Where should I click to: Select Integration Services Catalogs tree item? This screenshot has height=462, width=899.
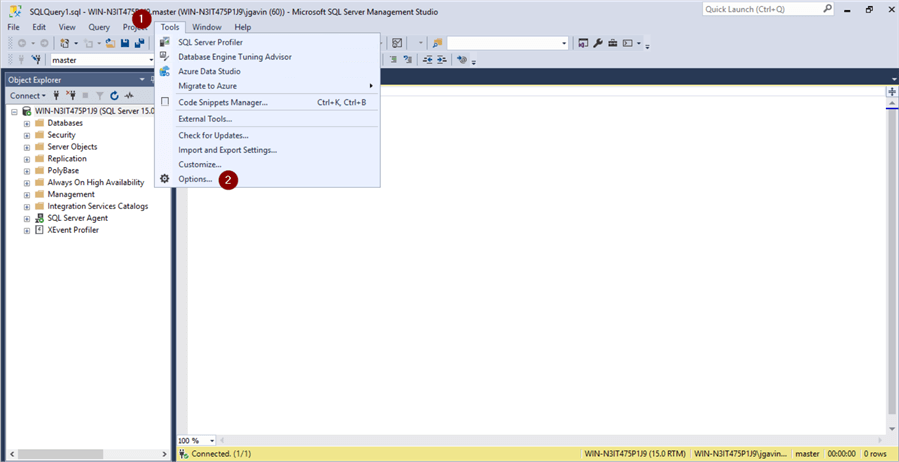pyautogui.click(x=97, y=206)
